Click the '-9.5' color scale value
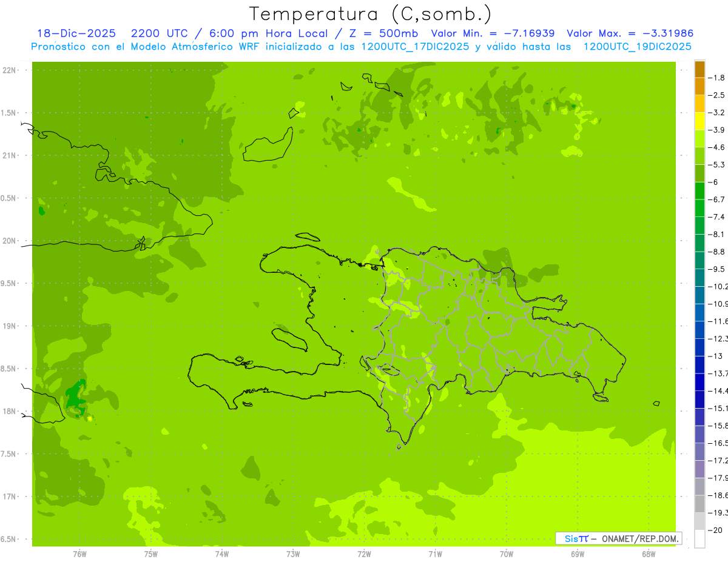Screen dimensions: 728x562 coord(717,269)
